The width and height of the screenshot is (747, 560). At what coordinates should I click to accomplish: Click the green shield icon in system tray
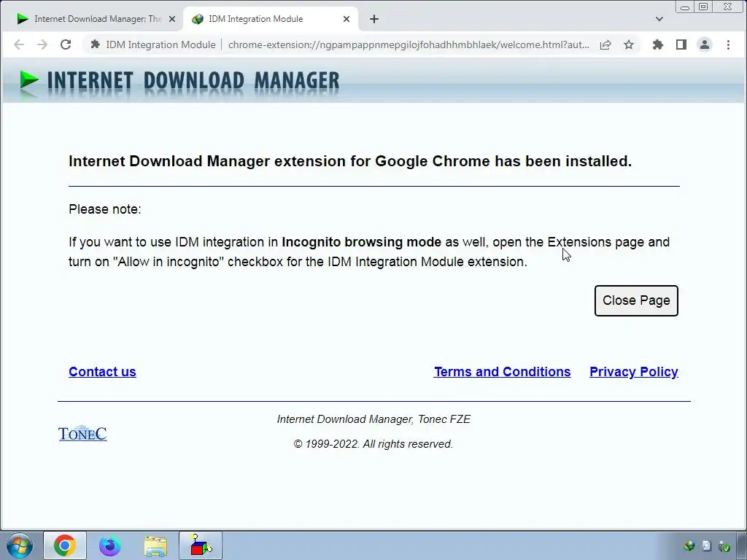point(724,546)
